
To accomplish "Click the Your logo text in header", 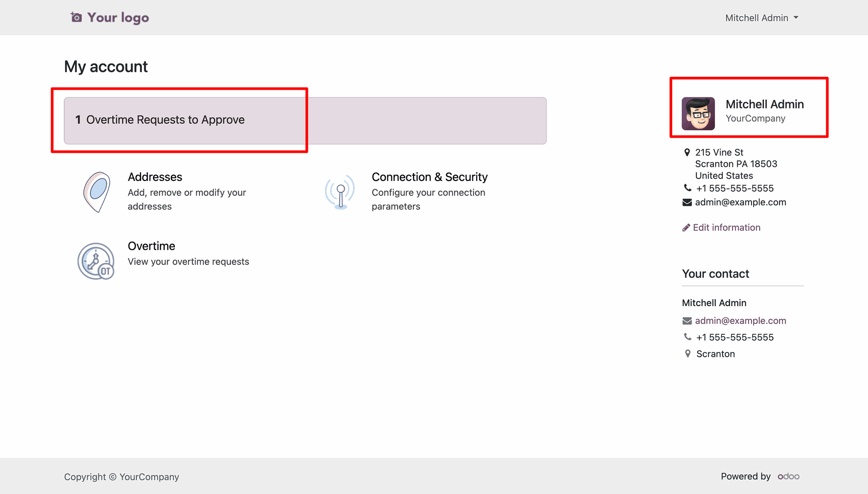I will pos(118,18).
